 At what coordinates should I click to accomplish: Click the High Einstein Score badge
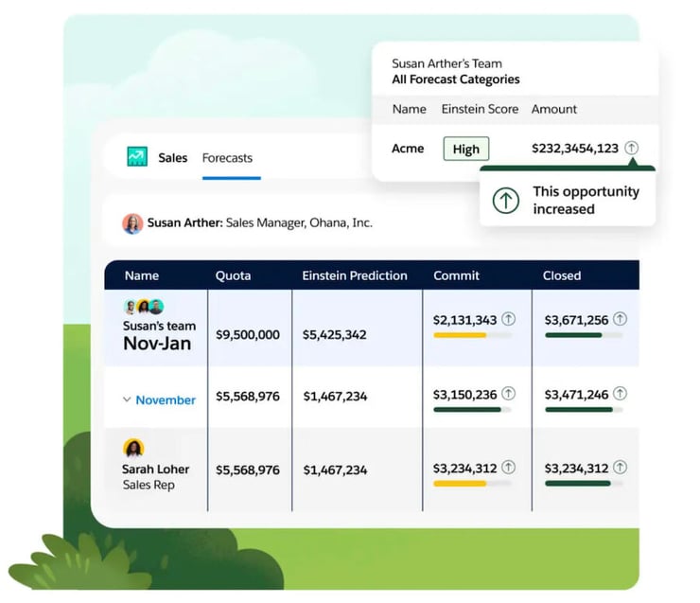coord(465,149)
